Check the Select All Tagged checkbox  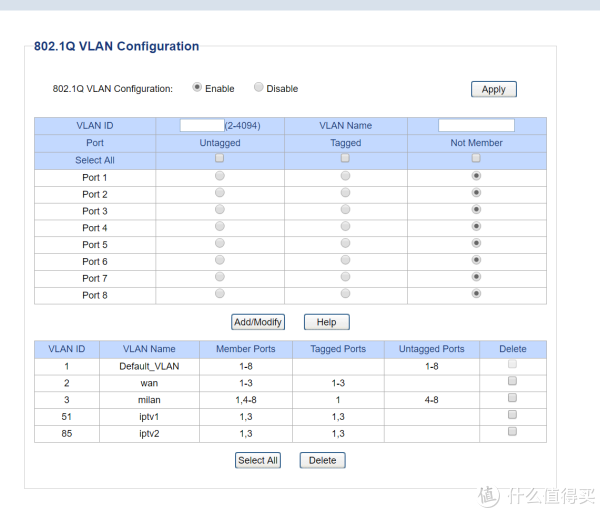point(345,159)
